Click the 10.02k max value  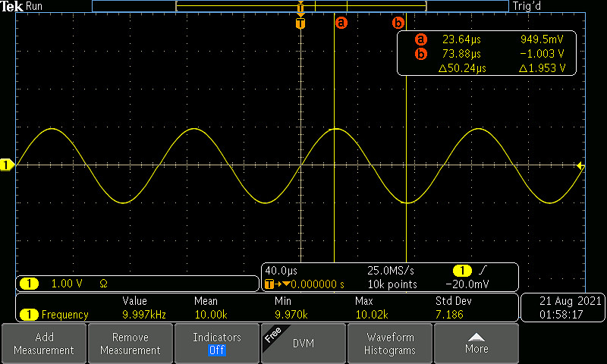point(372,315)
